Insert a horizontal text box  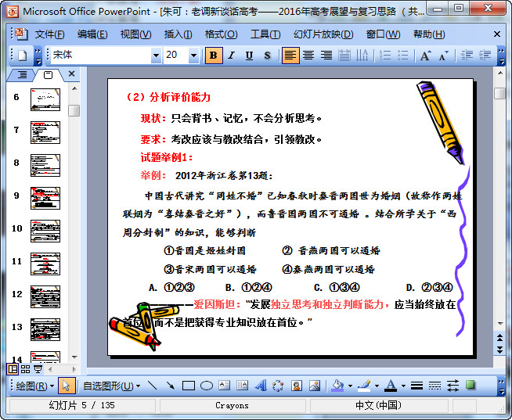point(225,386)
